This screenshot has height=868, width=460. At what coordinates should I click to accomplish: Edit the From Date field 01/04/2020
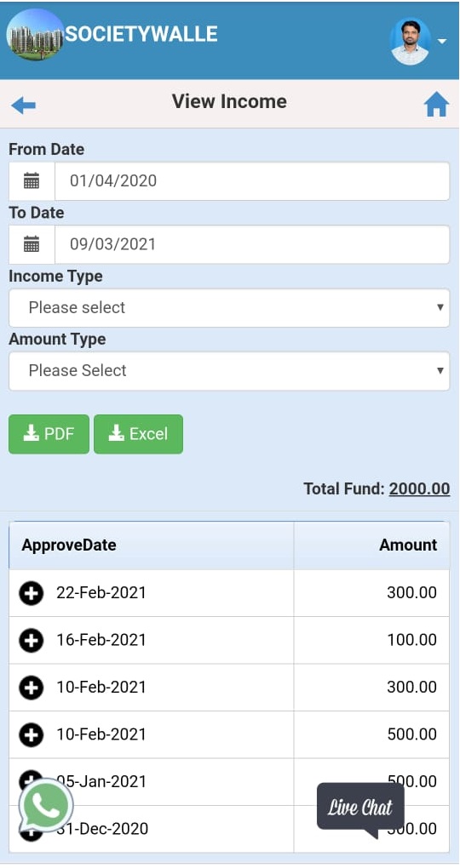pos(252,181)
